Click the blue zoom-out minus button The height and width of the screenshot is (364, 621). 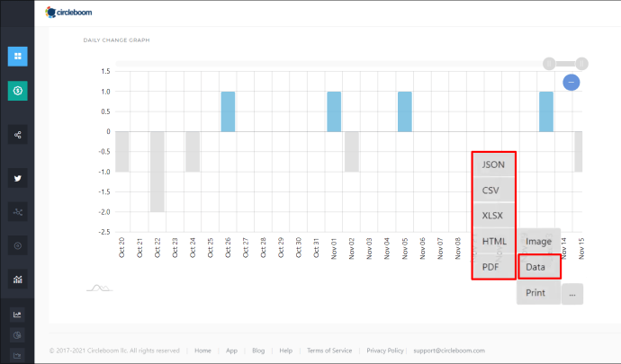click(571, 83)
